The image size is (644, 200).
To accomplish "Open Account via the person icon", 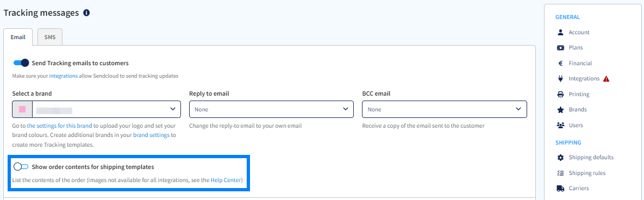I will 560,32.
